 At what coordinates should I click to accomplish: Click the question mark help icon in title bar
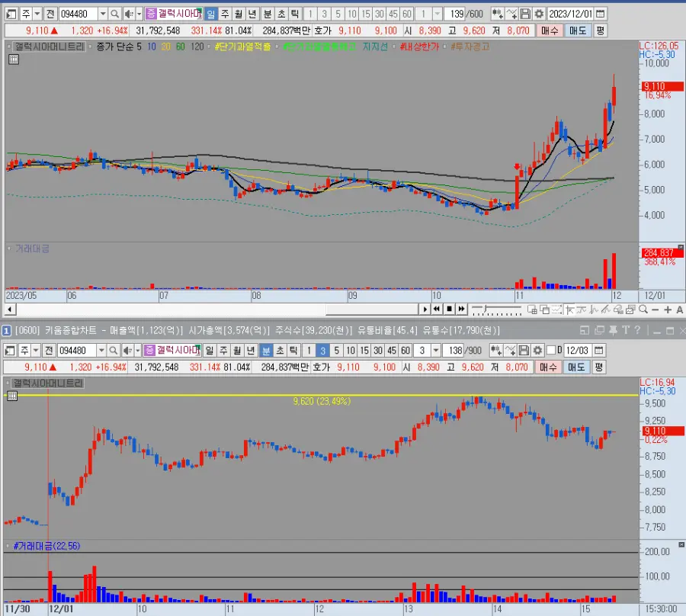click(x=637, y=330)
